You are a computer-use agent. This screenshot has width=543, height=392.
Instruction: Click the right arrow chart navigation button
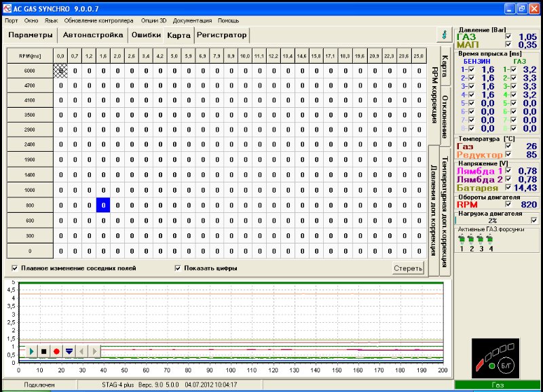pyautogui.click(x=94, y=351)
